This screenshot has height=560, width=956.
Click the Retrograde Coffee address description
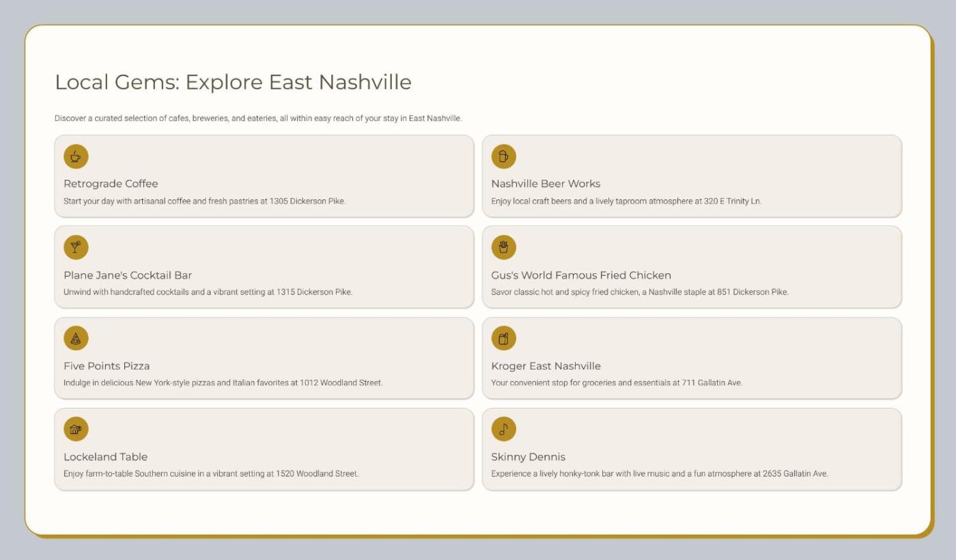coord(204,201)
